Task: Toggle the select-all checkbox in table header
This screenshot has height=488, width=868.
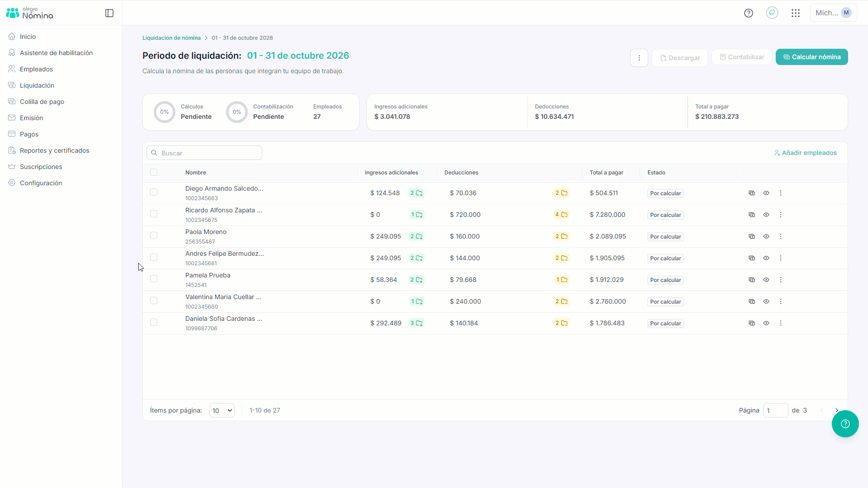Action: pos(154,172)
